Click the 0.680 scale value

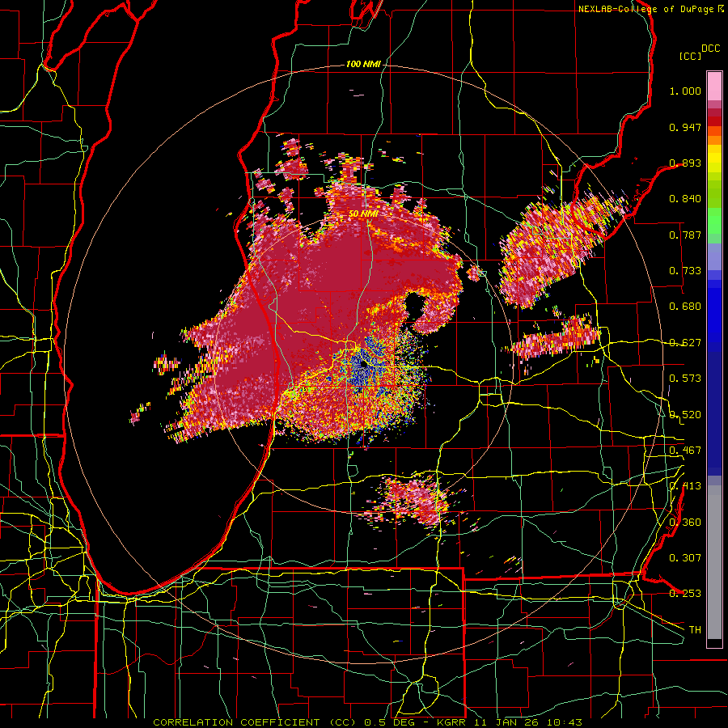[685, 307]
